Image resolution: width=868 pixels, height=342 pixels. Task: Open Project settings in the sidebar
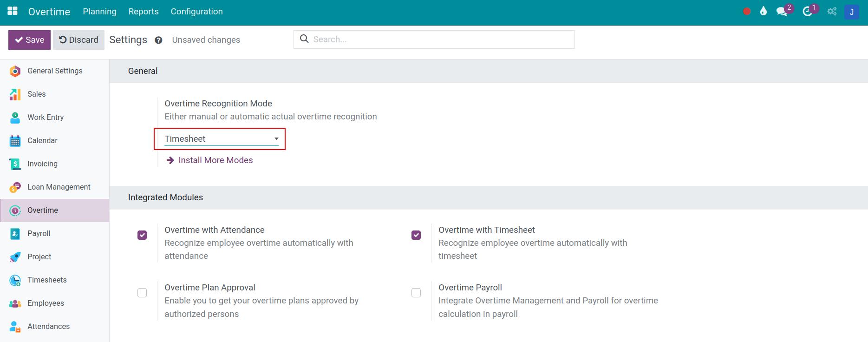point(55,257)
